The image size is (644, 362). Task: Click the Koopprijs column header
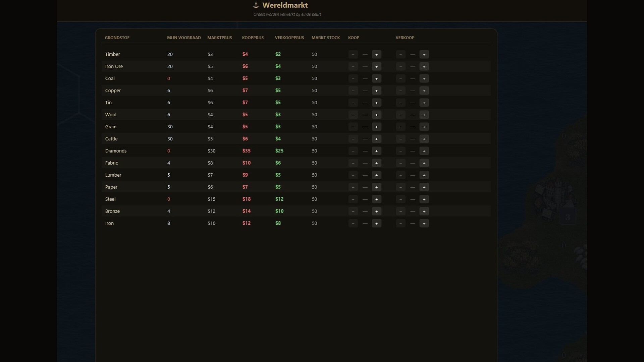253,38
